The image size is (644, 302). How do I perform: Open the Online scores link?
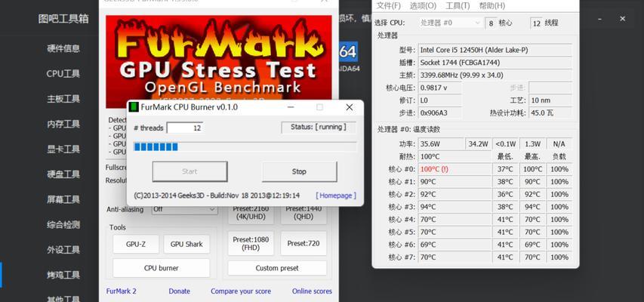coord(312,291)
